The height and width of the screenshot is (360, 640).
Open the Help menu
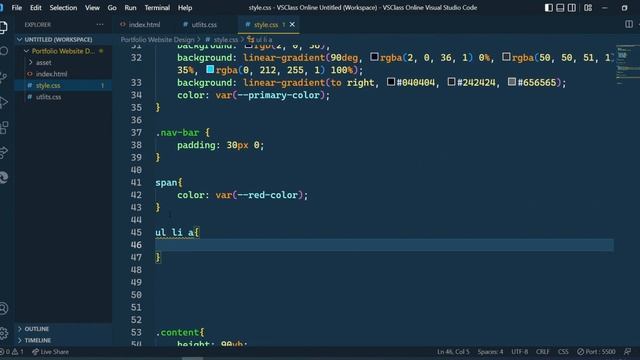(x=185, y=8)
